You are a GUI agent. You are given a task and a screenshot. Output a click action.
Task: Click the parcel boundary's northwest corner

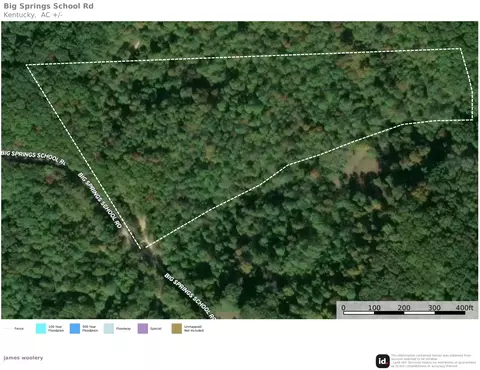tap(26, 65)
